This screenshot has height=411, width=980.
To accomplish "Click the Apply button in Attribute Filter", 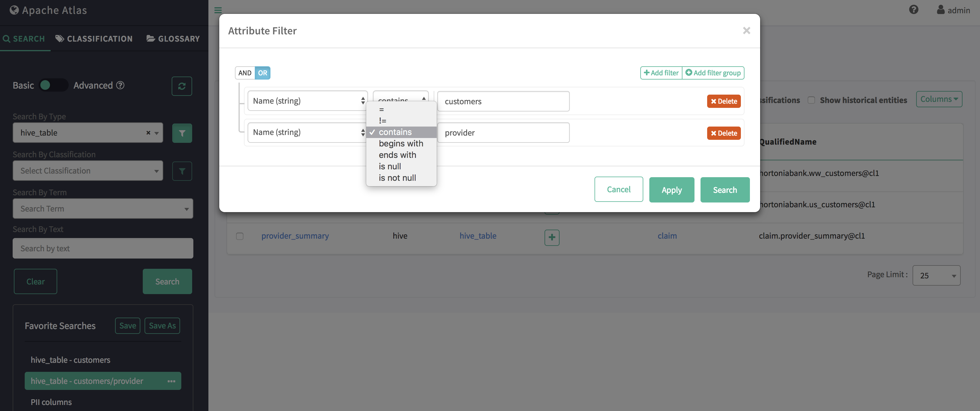I will pyautogui.click(x=671, y=190).
